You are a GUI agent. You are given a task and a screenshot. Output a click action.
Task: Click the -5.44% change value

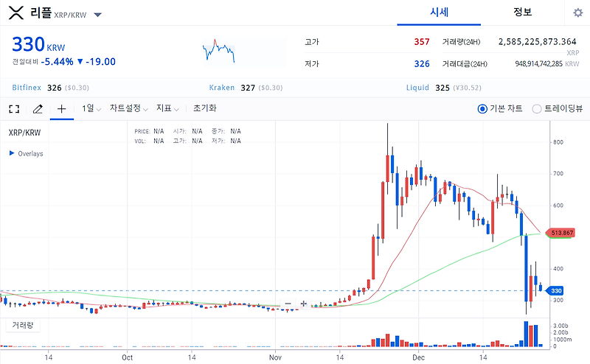[58, 62]
